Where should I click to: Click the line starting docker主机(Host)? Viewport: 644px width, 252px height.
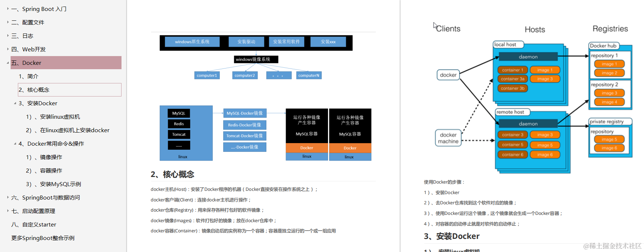point(234,189)
